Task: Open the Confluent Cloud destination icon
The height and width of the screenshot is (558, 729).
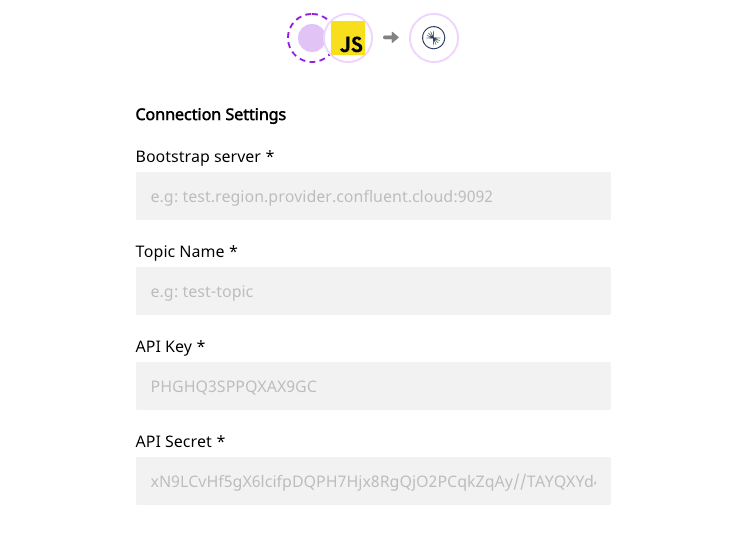Action: click(x=434, y=38)
